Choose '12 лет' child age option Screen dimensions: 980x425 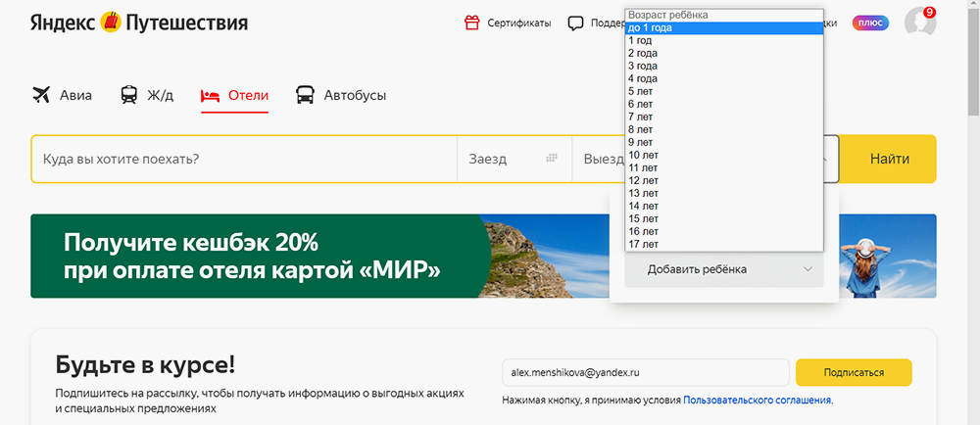pyautogui.click(x=724, y=180)
